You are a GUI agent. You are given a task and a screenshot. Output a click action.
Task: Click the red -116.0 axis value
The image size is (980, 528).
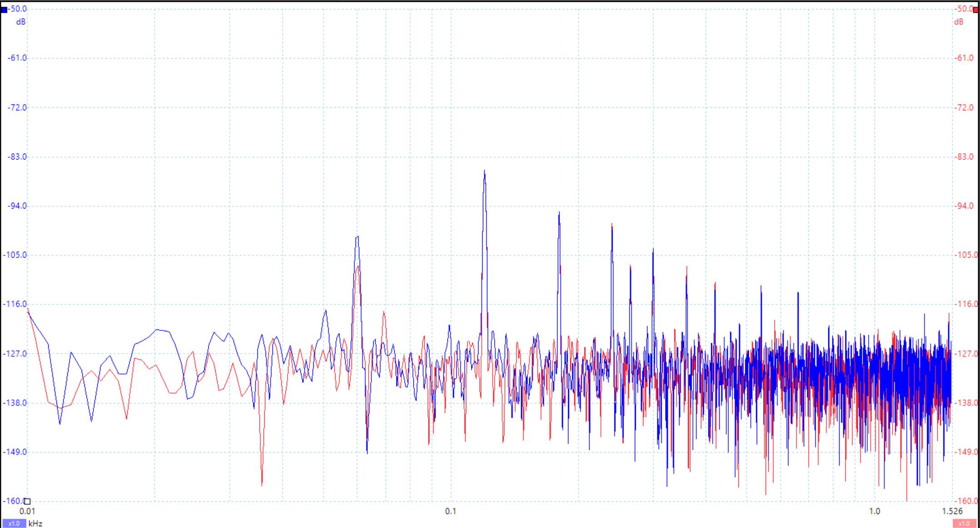965,304
